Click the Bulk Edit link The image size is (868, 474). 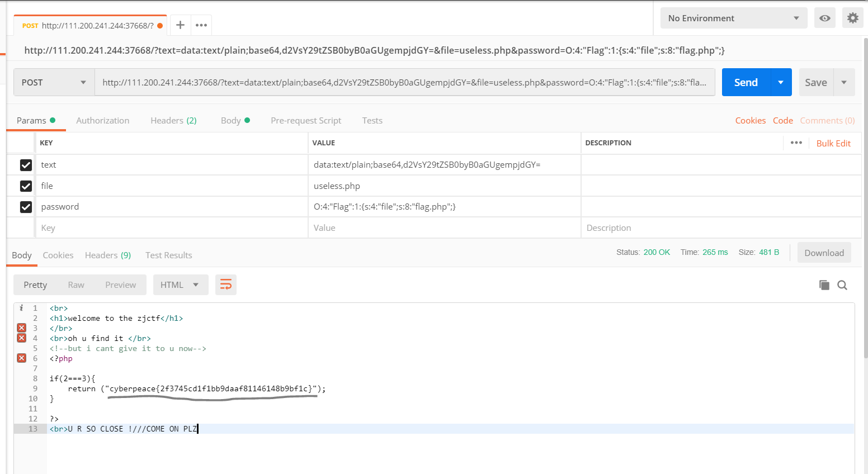coord(833,143)
